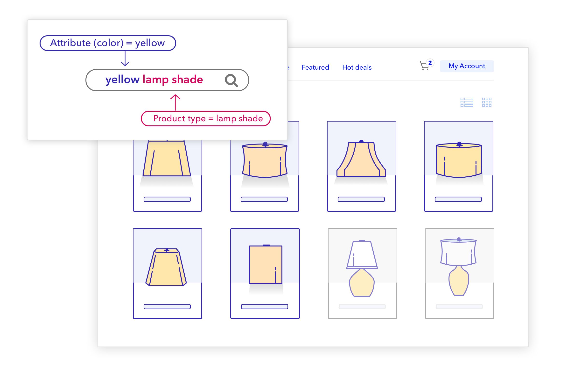Open the greyed lamp with drum white shade

(x=459, y=273)
